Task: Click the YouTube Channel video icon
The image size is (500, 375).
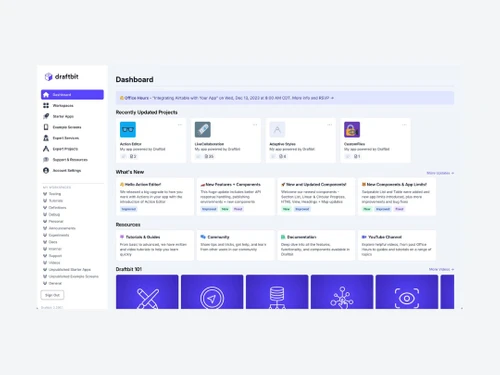Action: click(x=364, y=237)
